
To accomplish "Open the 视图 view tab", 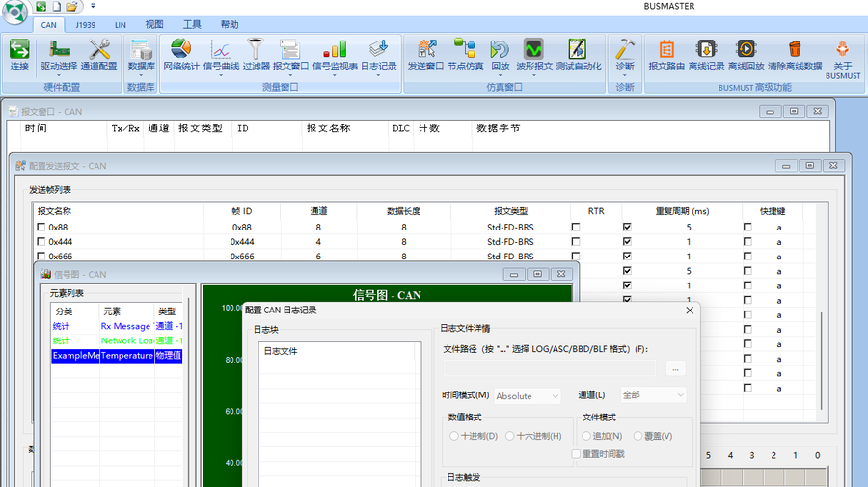I will click(154, 25).
